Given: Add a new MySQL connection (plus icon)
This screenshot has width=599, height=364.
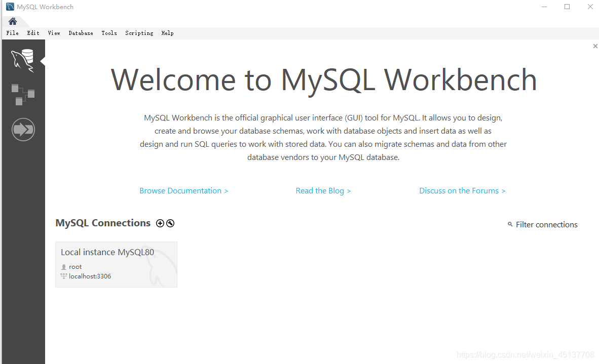Looking at the screenshot, I should [x=160, y=224].
